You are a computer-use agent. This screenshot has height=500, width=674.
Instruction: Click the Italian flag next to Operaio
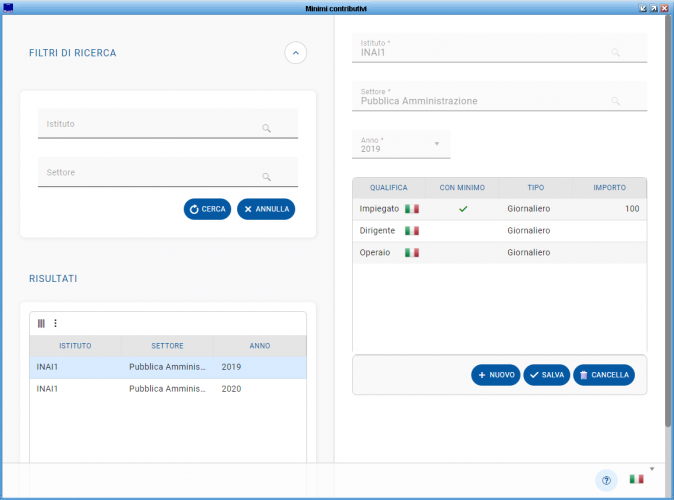point(411,253)
